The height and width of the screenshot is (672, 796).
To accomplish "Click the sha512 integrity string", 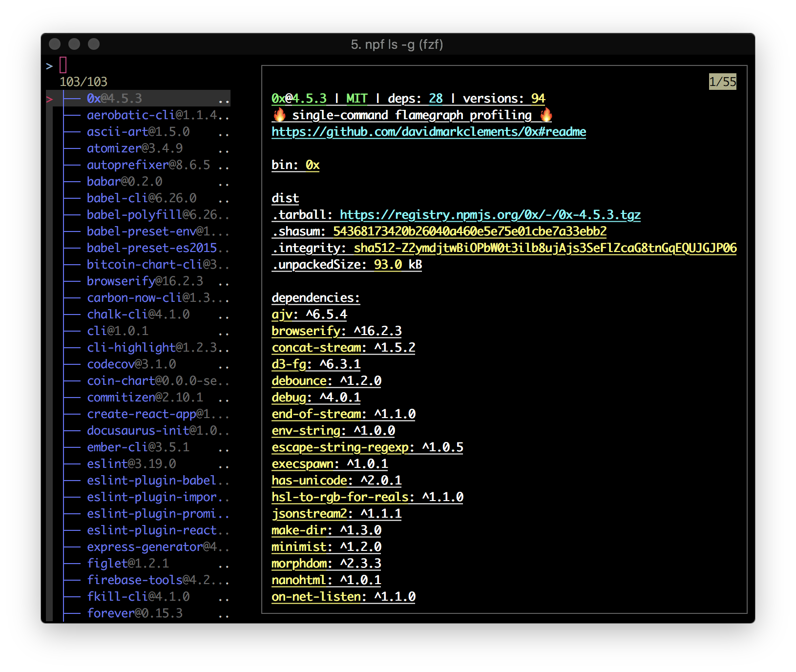I will [x=545, y=248].
